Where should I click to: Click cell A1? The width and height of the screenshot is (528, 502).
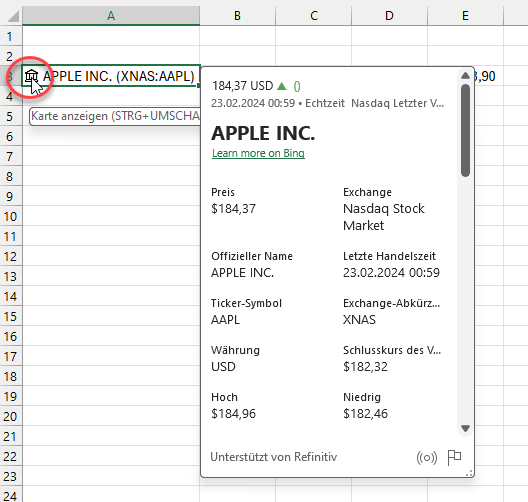(x=111, y=36)
